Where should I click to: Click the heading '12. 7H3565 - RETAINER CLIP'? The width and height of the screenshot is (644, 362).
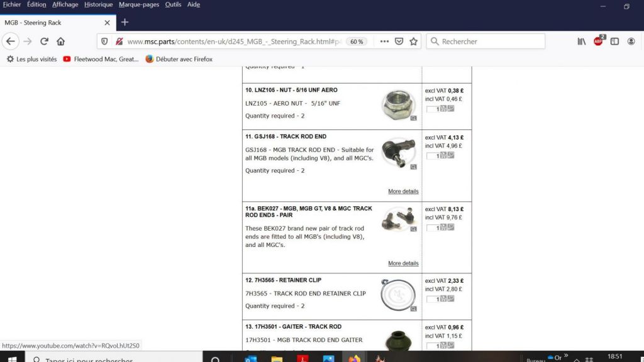click(x=284, y=280)
